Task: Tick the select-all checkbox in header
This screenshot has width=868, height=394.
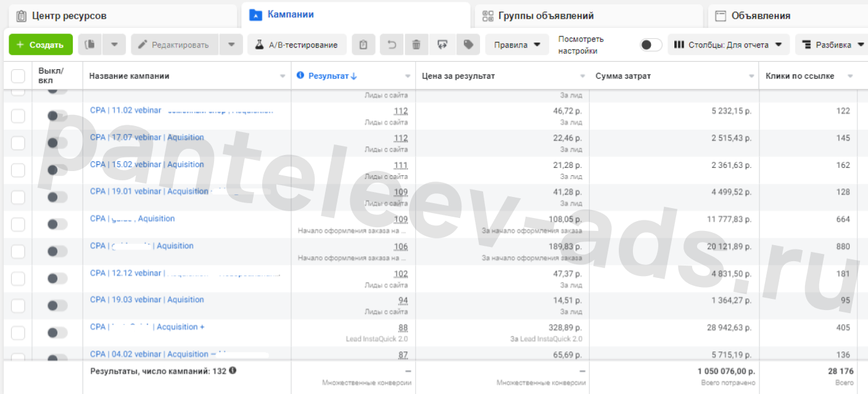Action: pyautogui.click(x=18, y=76)
